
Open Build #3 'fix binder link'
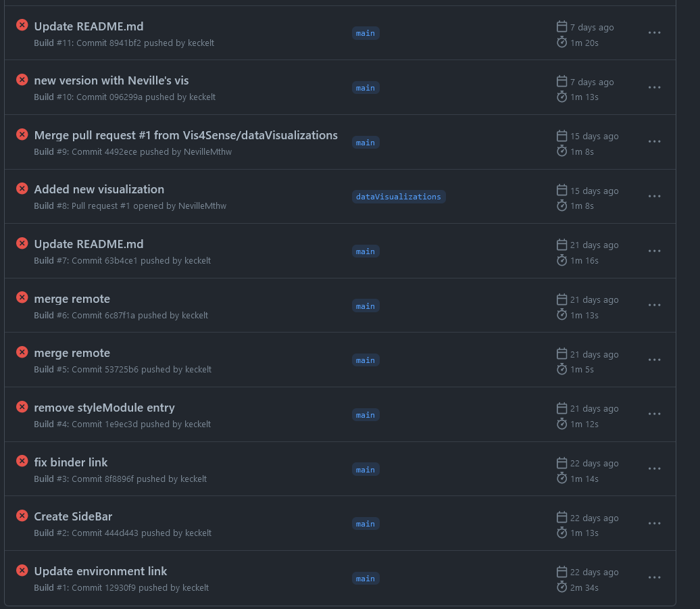click(71, 462)
